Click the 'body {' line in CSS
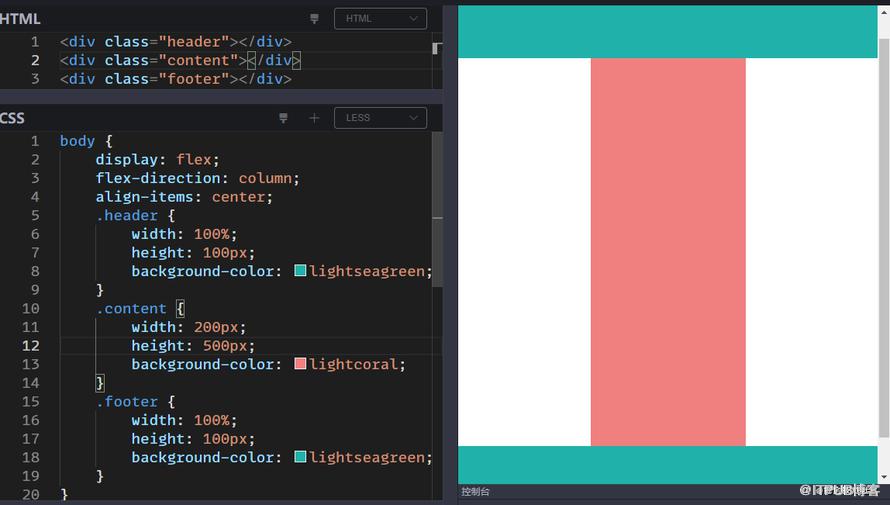 [86, 141]
